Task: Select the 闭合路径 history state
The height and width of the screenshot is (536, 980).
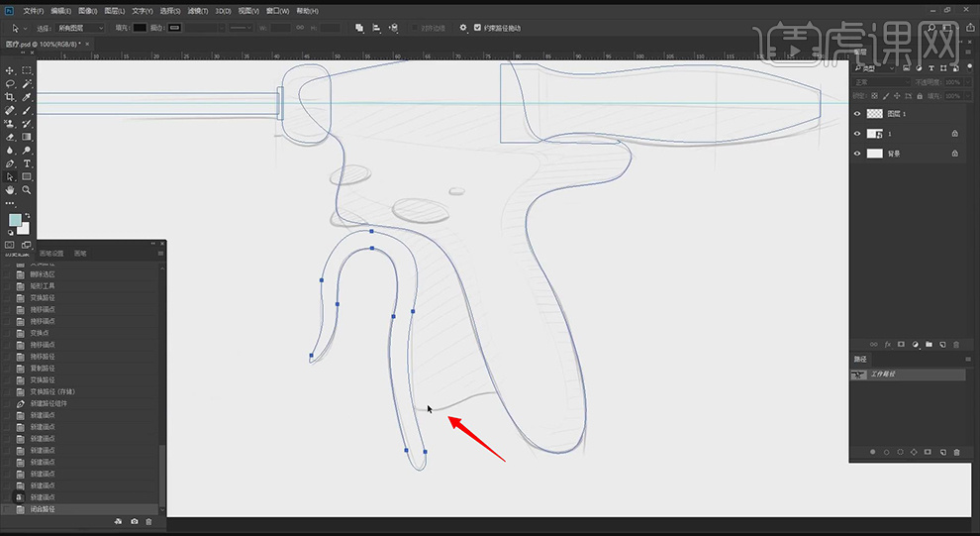Action: tap(45, 509)
